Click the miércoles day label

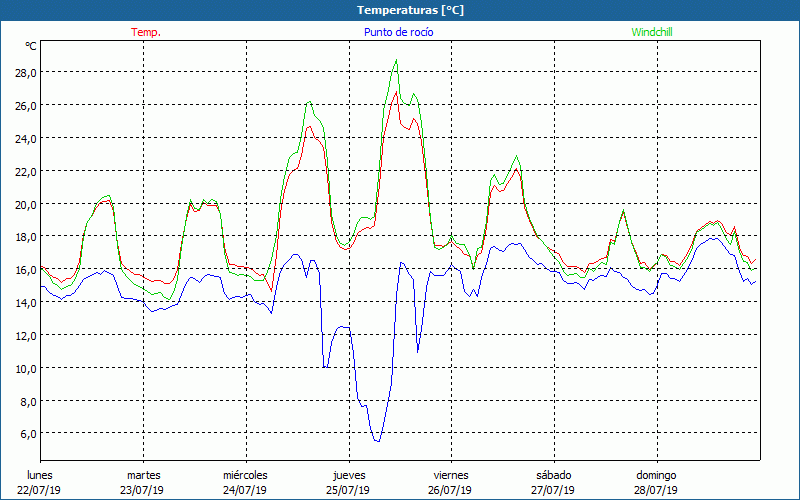click(245, 475)
